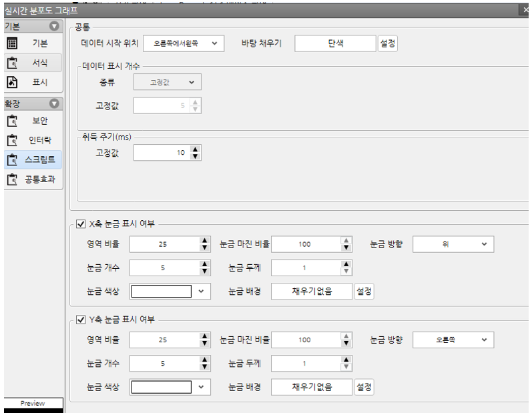Viewport: 532px width, 417px height.
Task: Collapse the 기본 section header arrow
Action: pyautogui.click(x=54, y=26)
